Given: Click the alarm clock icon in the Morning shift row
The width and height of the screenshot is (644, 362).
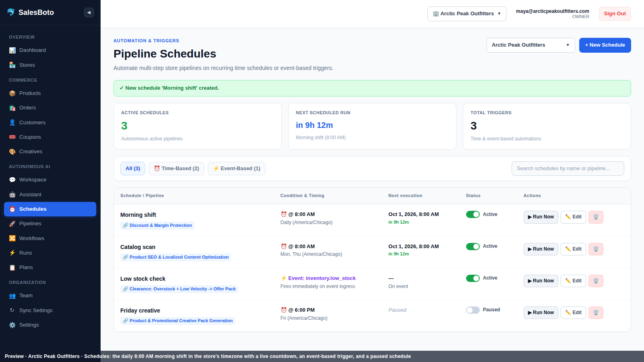Looking at the screenshot, I should [x=284, y=214].
